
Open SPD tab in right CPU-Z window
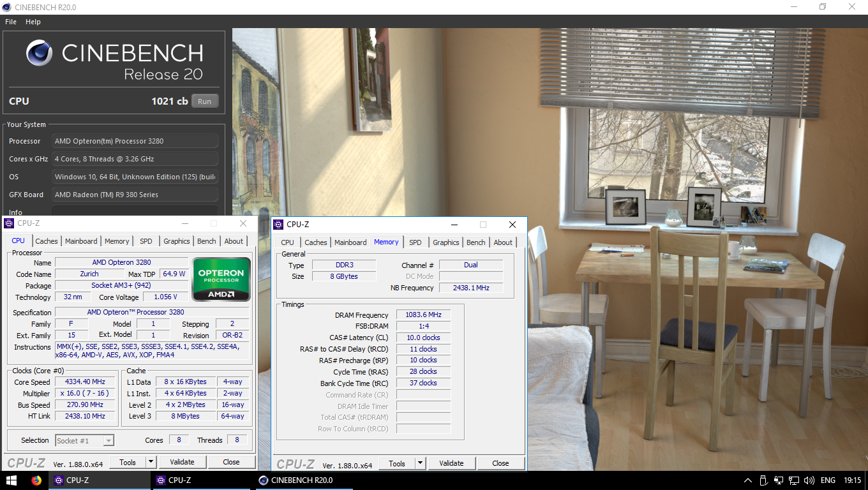click(x=415, y=242)
